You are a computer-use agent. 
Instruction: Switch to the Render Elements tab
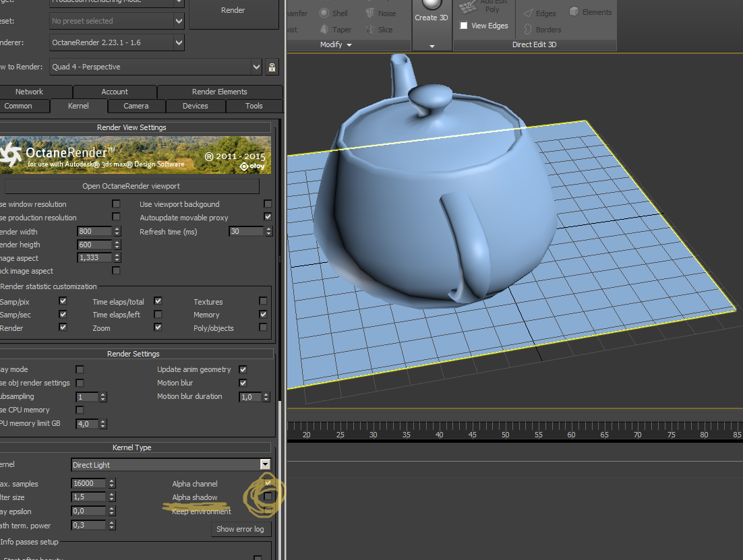[219, 92]
